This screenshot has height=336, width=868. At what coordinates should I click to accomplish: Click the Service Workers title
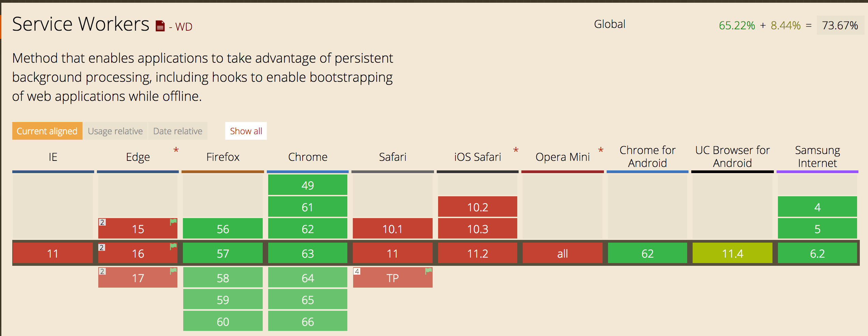click(81, 24)
